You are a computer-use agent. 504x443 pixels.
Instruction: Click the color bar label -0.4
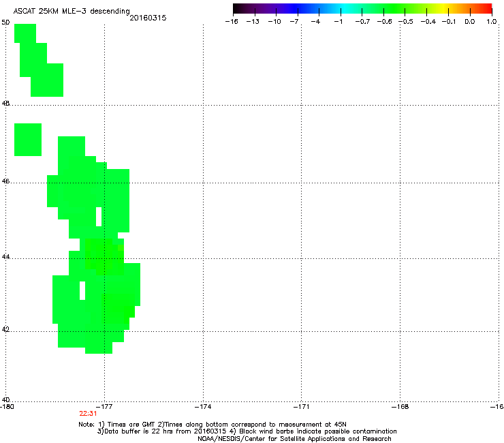(x=428, y=22)
